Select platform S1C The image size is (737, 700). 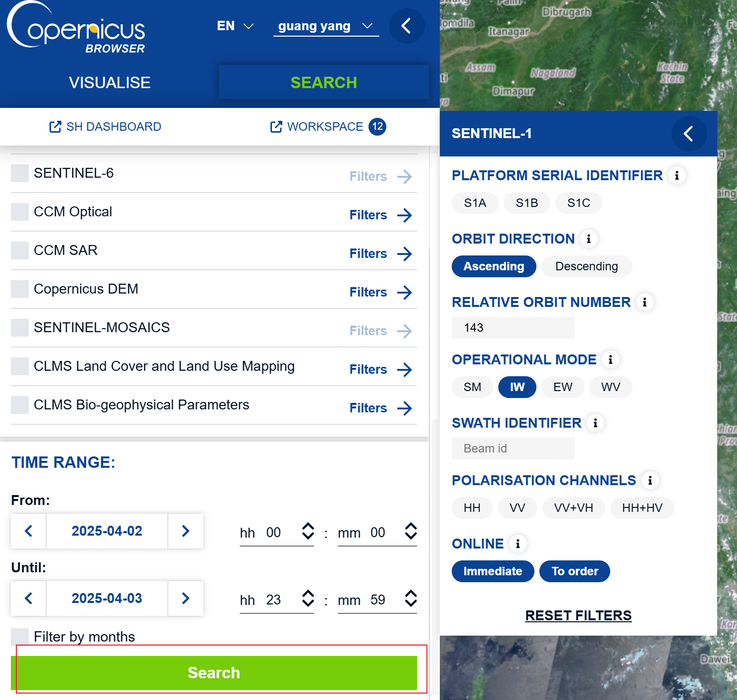tap(579, 203)
